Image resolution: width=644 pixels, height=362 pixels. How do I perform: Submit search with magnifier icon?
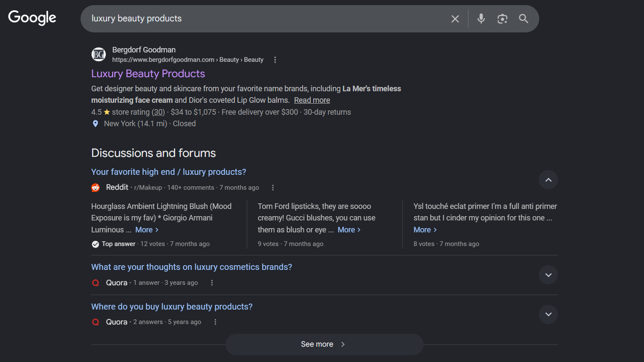coord(523,19)
